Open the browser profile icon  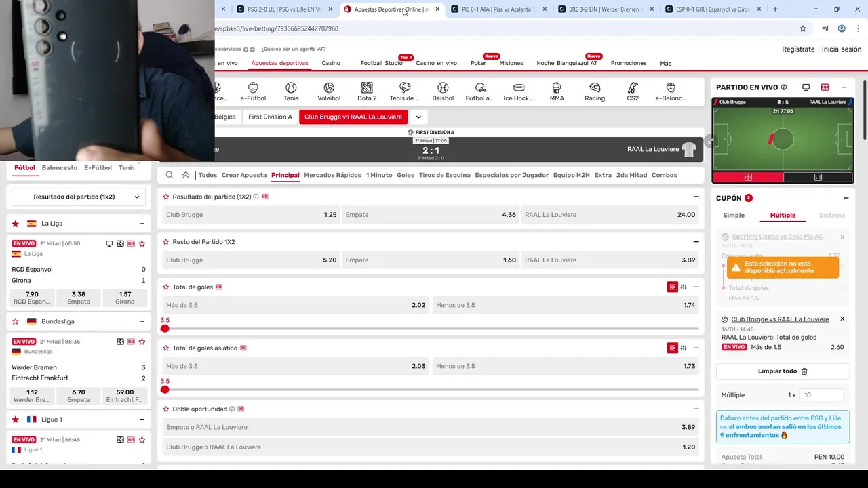click(842, 28)
